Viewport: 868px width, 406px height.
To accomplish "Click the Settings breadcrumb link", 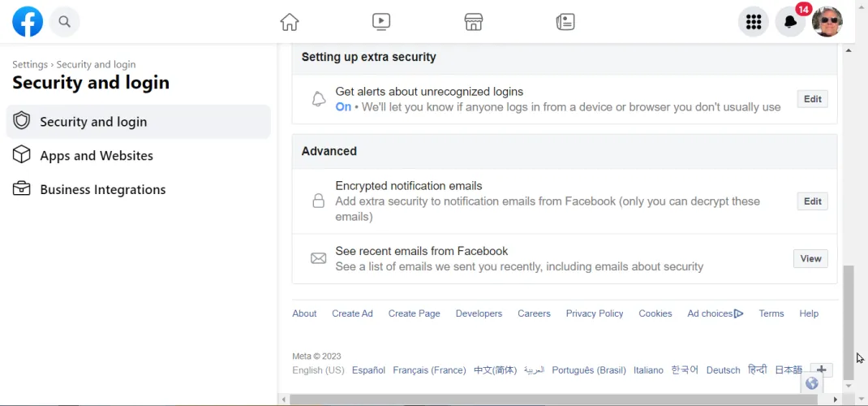I will pyautogui.click(x=30, y=65).
